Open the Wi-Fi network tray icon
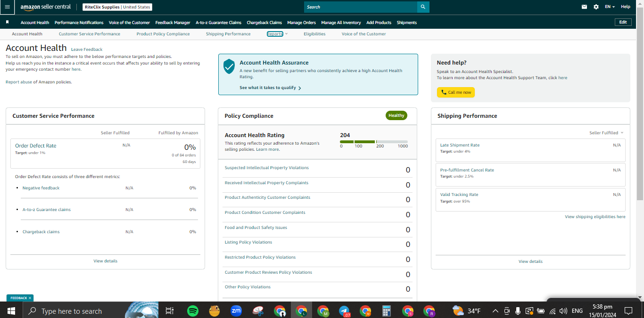The image size is (644, 318). click(552, 311)
